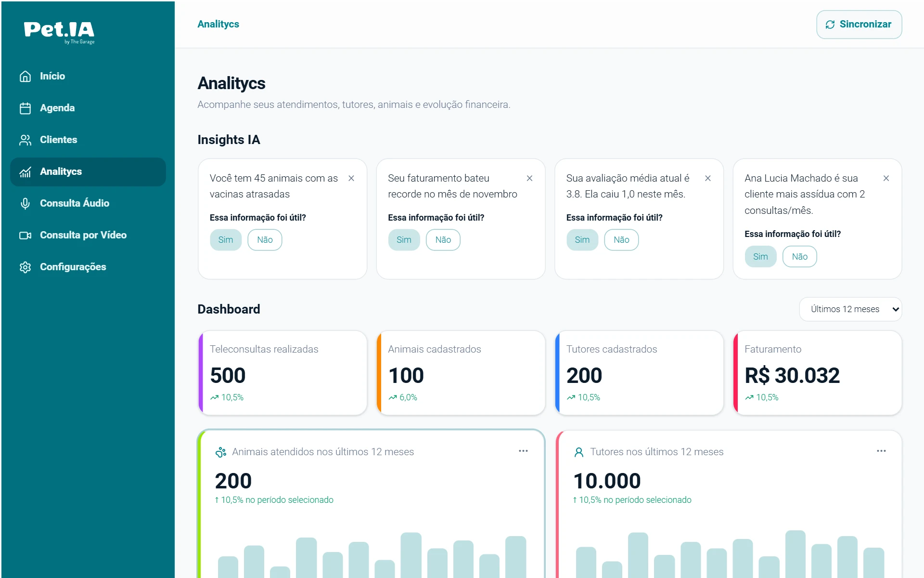The image size is (924, 578).
Task: Click the Analitycs chart icon in sidebar
Action: [x=25, y=171]
